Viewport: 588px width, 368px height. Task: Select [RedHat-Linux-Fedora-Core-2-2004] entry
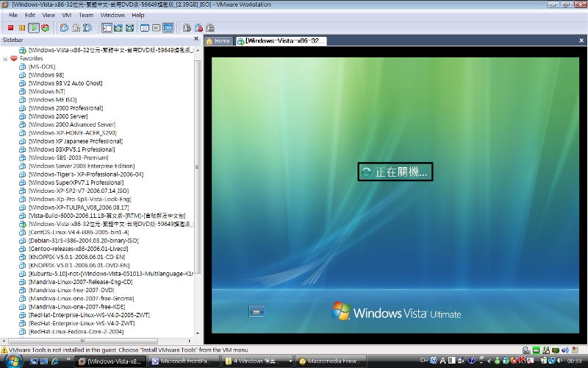pyautogui.click(x=76, y=332)
